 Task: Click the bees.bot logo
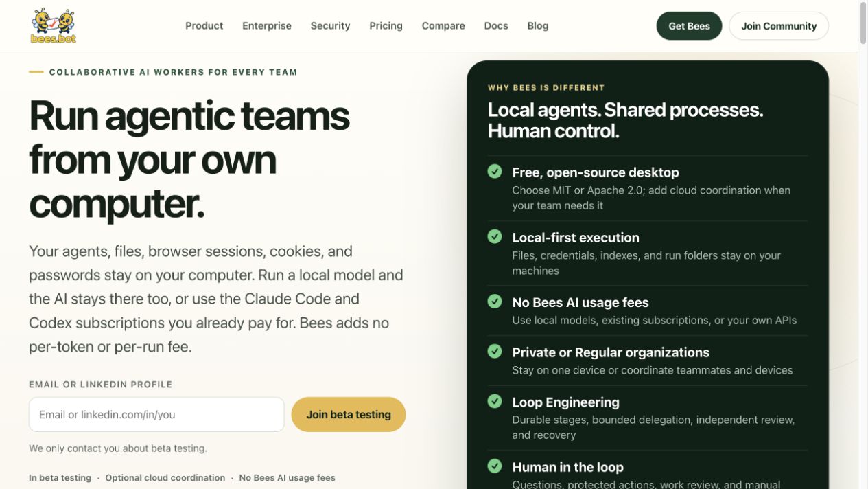pyautogui.click(x=54, y=25)
